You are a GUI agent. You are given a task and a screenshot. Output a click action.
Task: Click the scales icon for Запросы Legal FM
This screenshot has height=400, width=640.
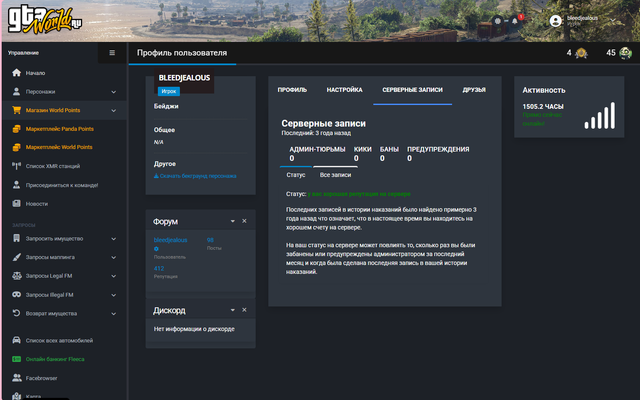point(16,276)
